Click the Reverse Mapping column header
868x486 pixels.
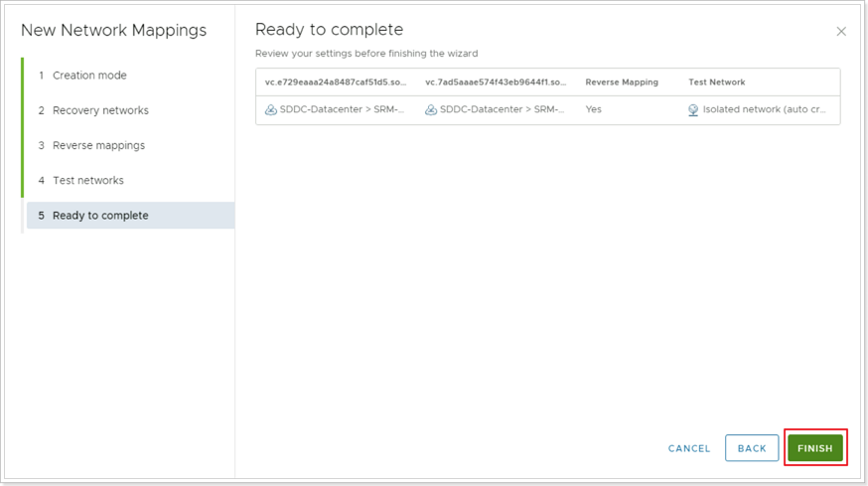coord(622,82)
